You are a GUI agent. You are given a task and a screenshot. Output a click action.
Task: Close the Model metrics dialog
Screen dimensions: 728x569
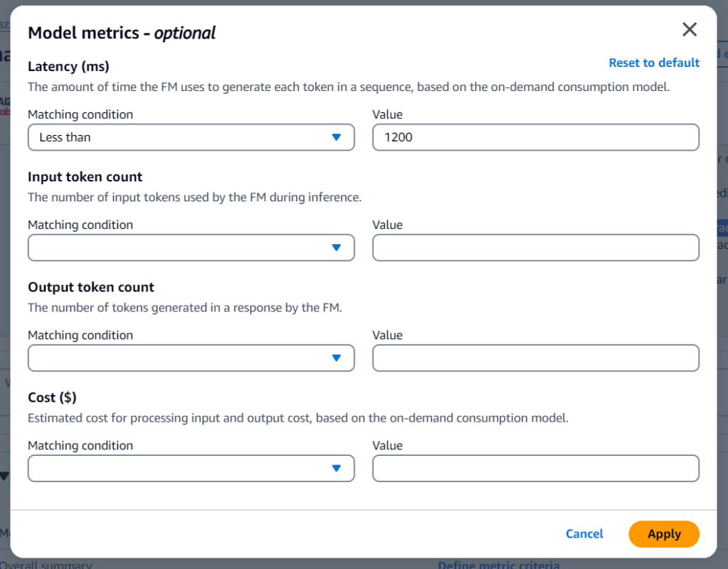(689, 29)
